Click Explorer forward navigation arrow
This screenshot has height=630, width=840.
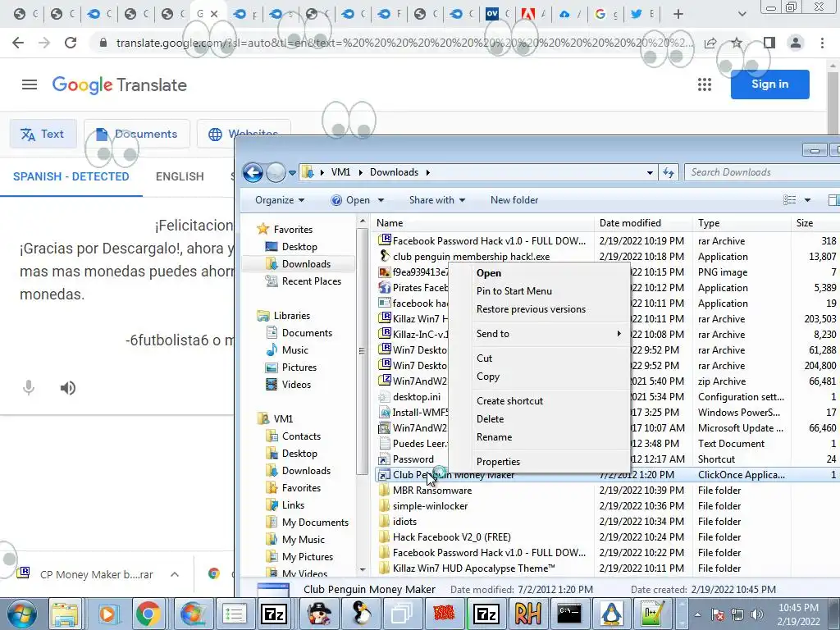(x=276, y=172)
